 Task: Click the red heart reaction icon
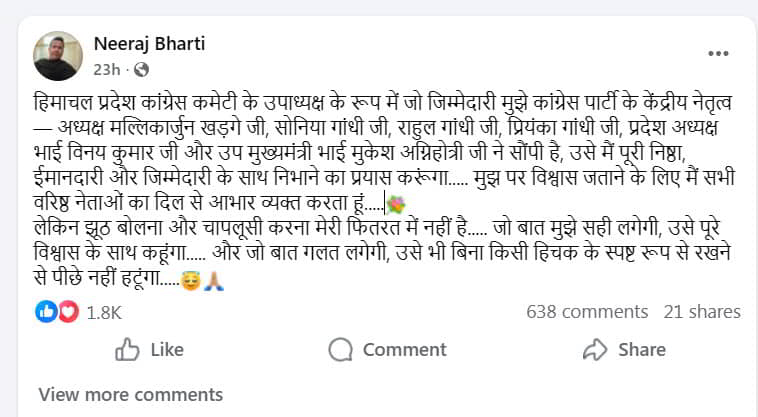pos(67,312)
